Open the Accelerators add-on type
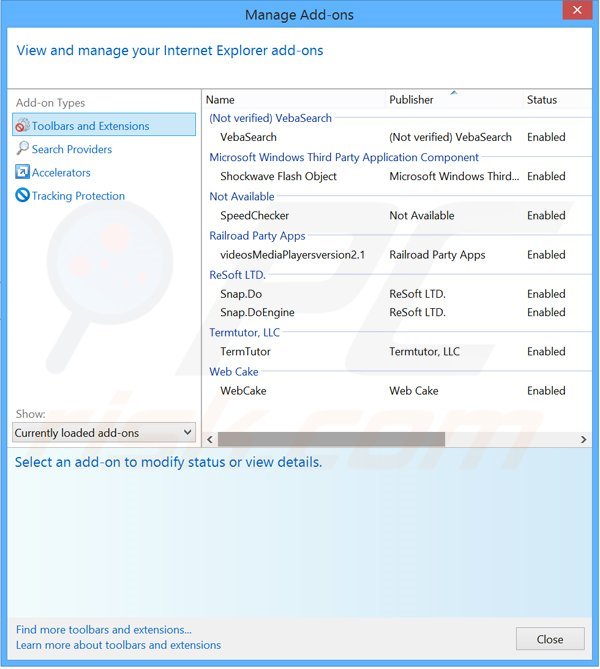 pyautogui.click(x=61, y=173)
